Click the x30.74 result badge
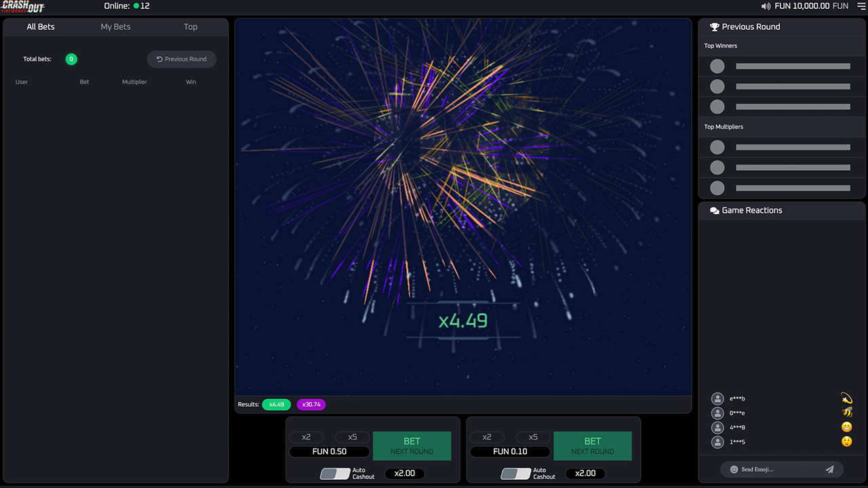 [311, 405]
